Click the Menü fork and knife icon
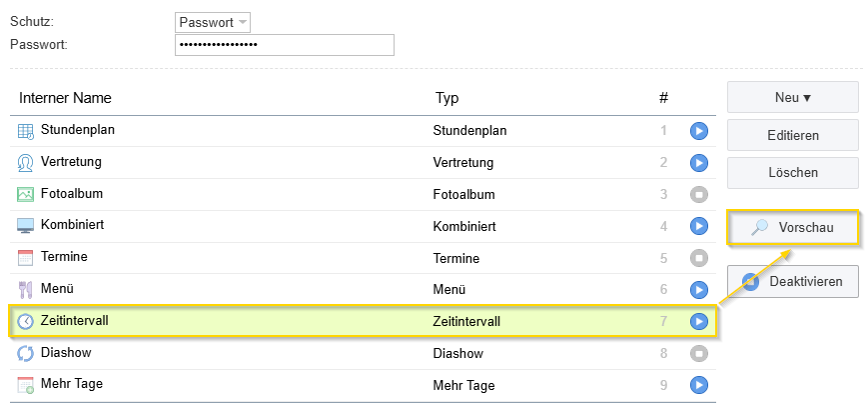The height and width of the screenshot is (418, 868). pos(25,290)
